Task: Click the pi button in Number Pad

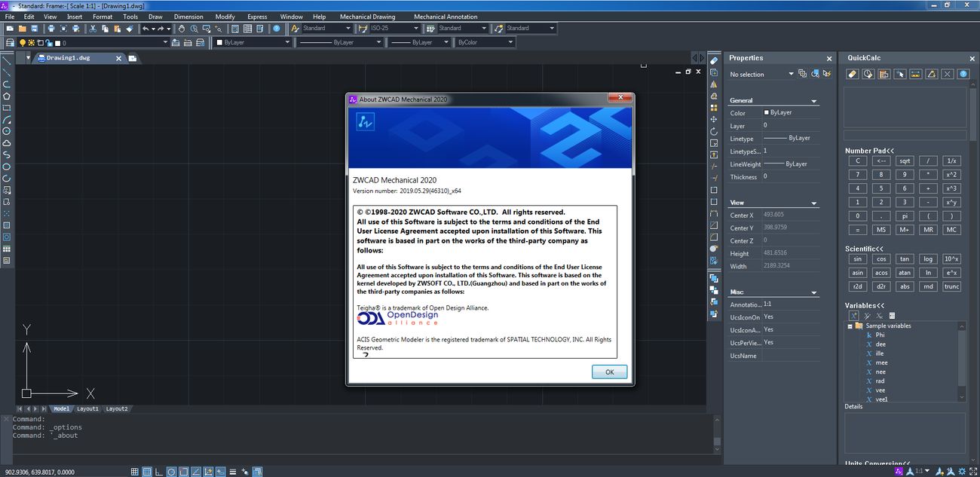Action: pos(905,216)
